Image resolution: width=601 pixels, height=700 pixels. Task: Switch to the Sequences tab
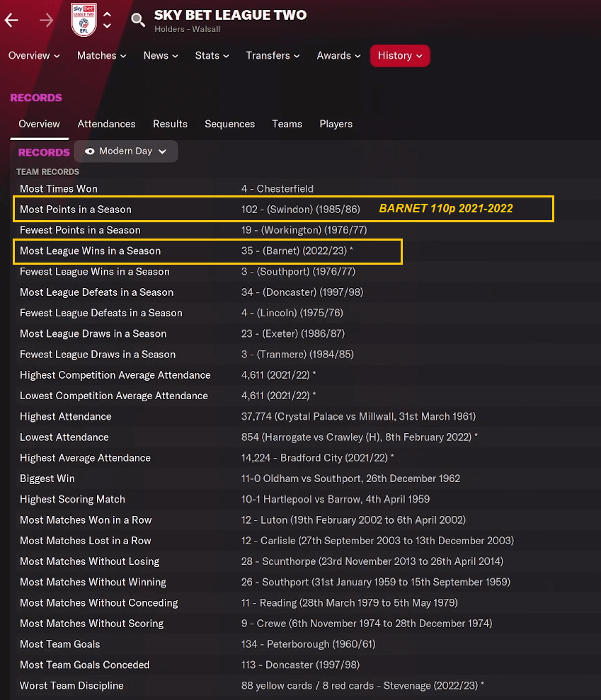[x=229, y=124]
